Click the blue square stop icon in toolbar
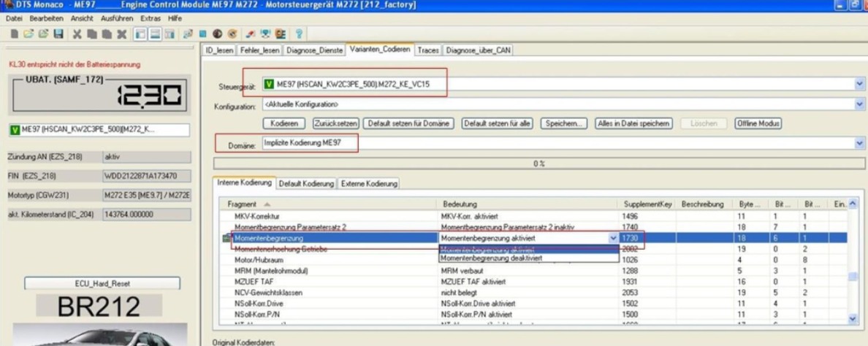Viewport: 868px width, 346px height. [202, 34]
